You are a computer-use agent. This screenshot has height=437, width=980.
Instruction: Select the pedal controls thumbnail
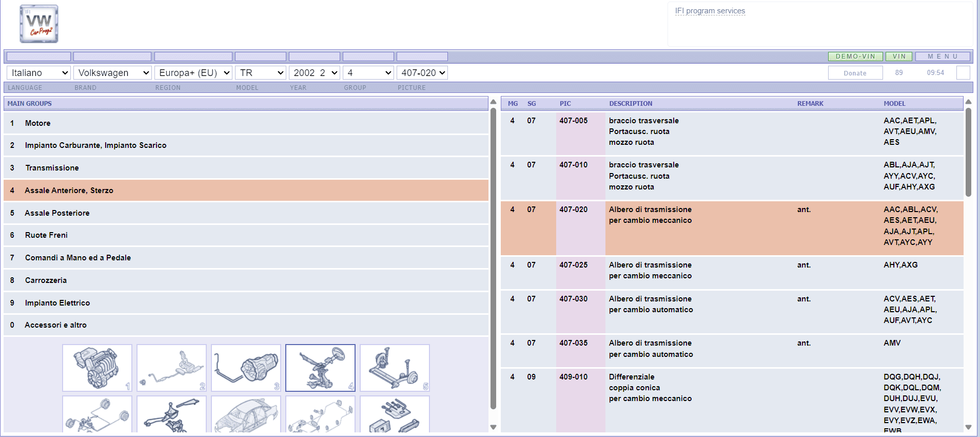pos(172,414)
